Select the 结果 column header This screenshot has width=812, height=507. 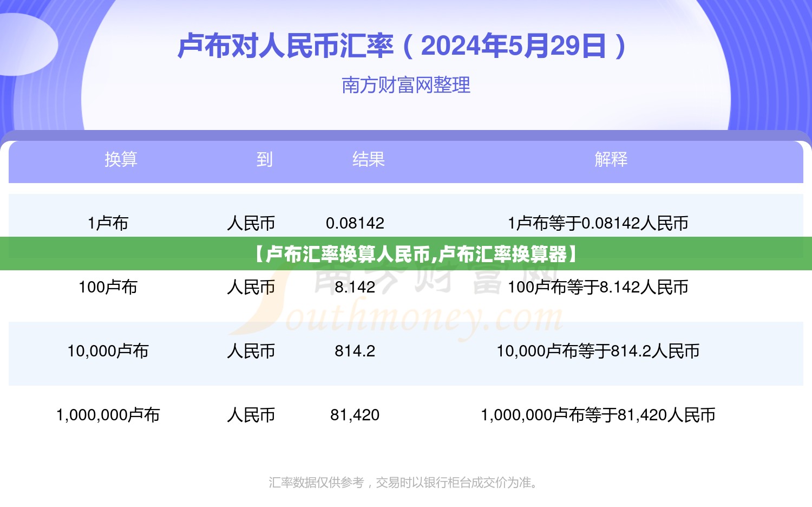pos(369,159)
